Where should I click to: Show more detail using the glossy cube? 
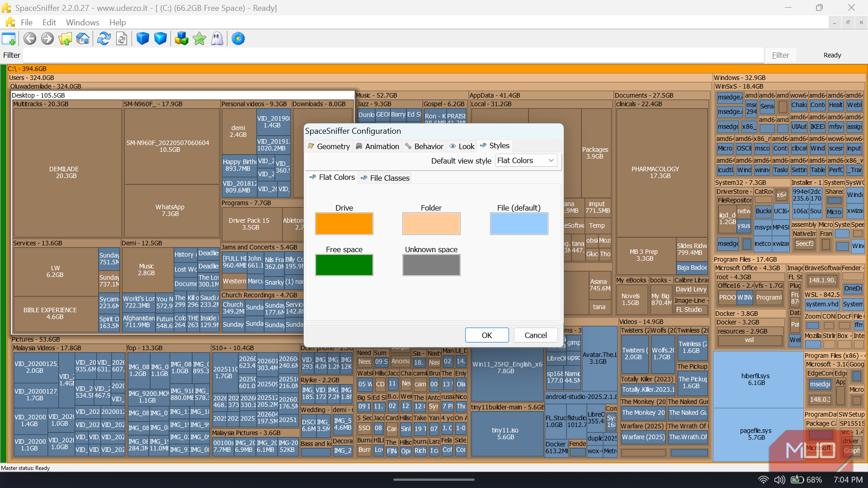160,39
